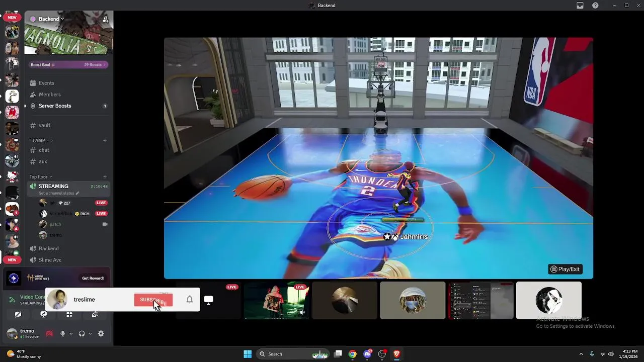Select the monitor icon stream tile

click(209, 300)
